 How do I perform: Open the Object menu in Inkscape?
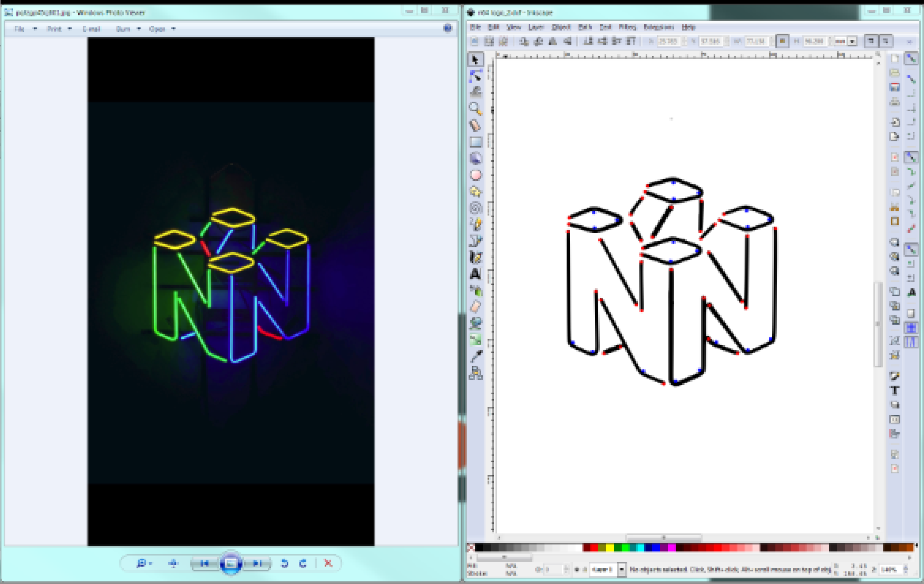pyautogui.click(x=561, y=27)
